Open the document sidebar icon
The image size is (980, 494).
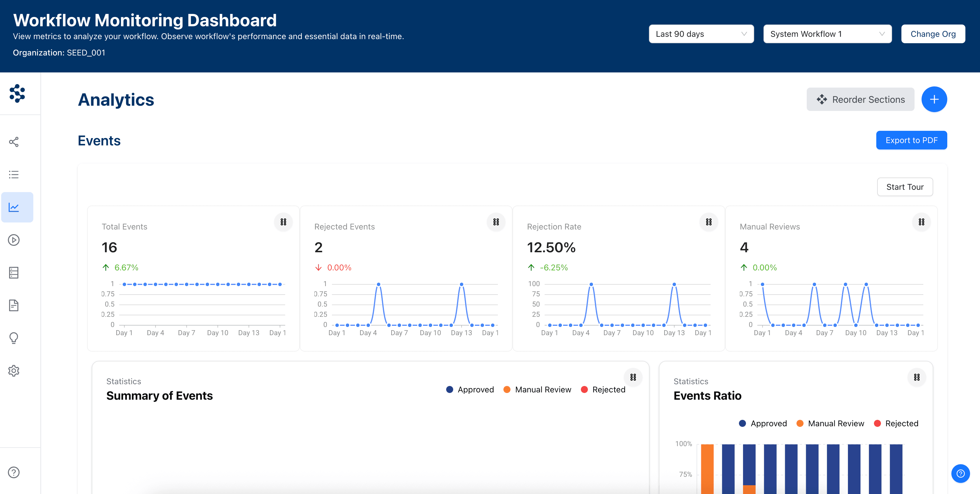tap(14, 305)
